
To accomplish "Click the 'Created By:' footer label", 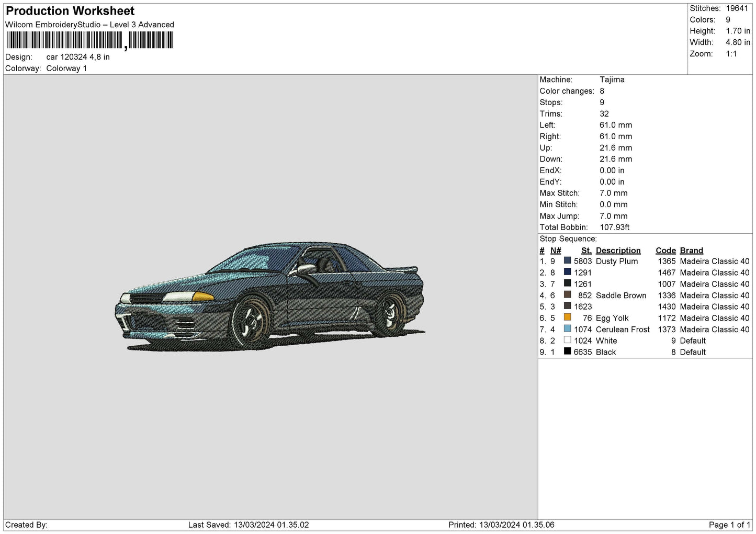I will 26,525.
